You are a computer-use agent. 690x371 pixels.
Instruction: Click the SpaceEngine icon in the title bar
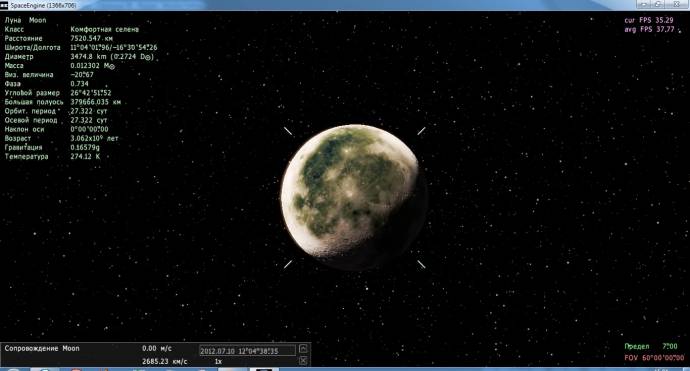(4, 5)
